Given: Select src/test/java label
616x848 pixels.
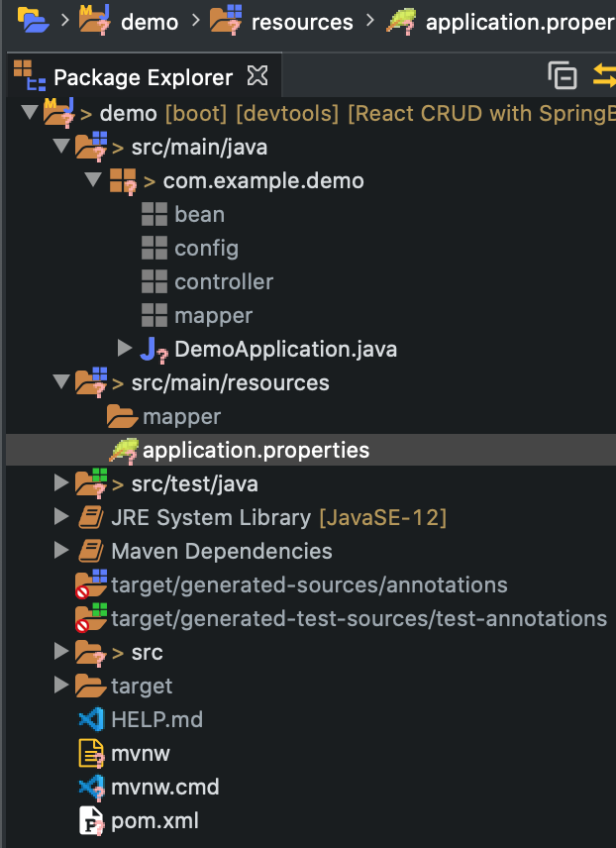Looking at the screenshot, I should coord(195,483).
